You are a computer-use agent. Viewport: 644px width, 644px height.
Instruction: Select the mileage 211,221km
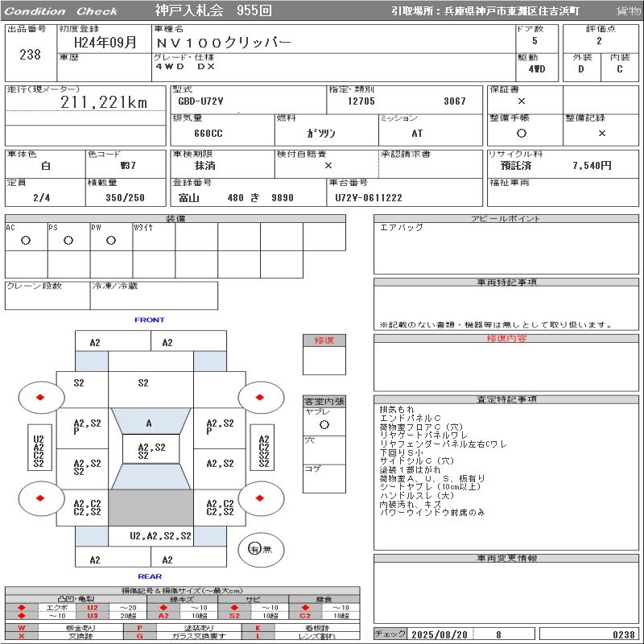click(x=104, y=102)
